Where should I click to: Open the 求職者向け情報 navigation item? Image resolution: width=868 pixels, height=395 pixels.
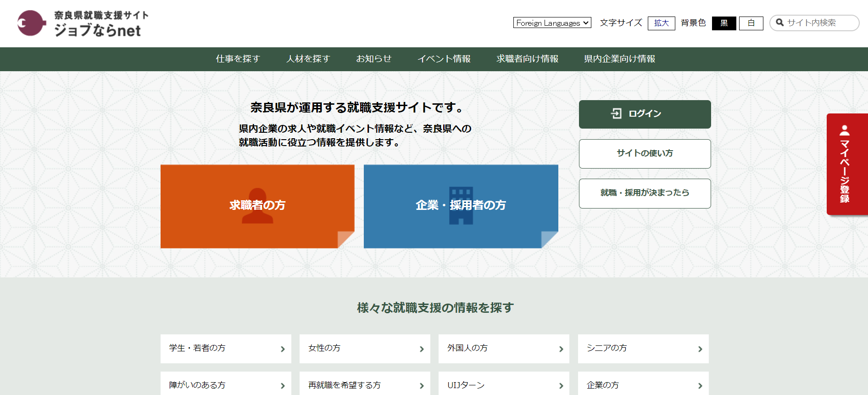[527, 59]
